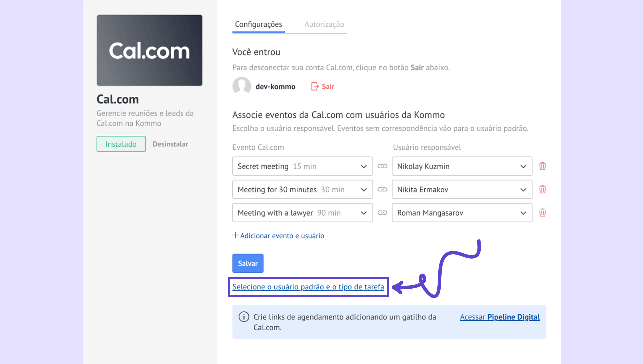The height and width of the screenshot is (364, 643).
Task: Delete the Secret meeting row trash icon
Action: 542,166
